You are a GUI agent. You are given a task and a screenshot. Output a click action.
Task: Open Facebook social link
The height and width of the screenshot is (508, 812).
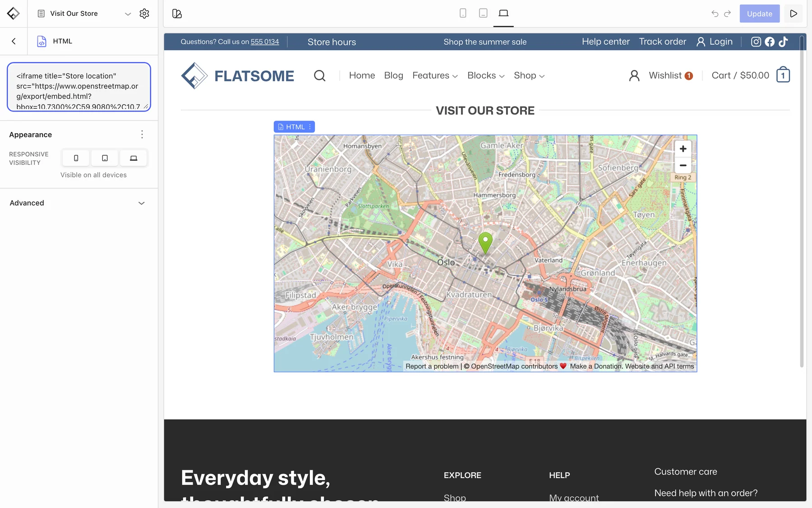coord(770,42)
